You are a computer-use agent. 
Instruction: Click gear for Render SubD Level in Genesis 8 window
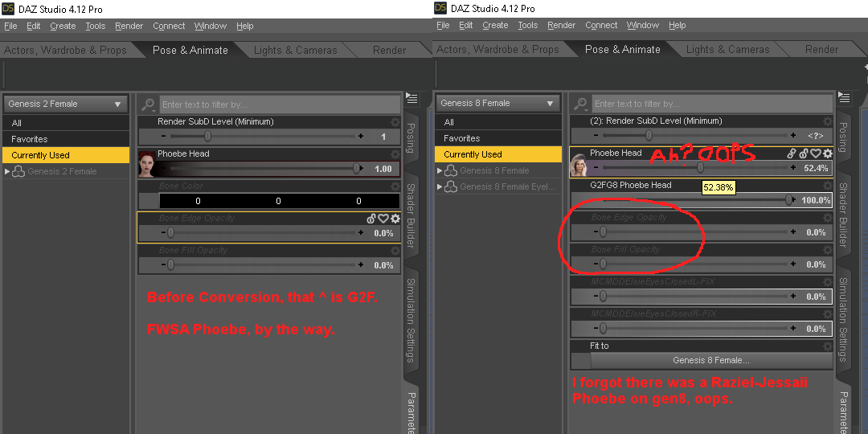[x=827, y=121]
